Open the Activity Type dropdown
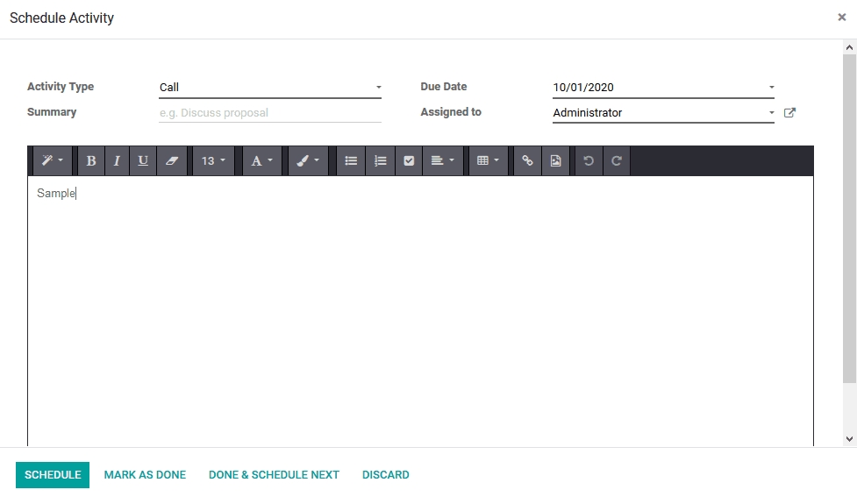 269,88
